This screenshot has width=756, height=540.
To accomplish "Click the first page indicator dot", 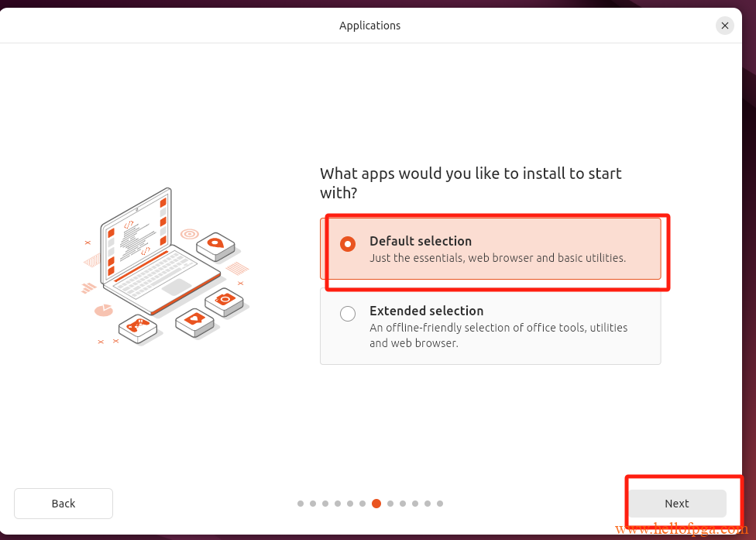I will 301,504.
